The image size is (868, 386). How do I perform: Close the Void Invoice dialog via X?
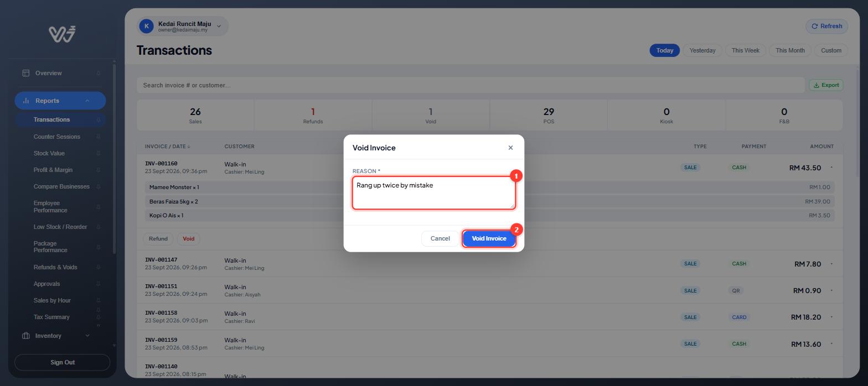click(510, 148)
